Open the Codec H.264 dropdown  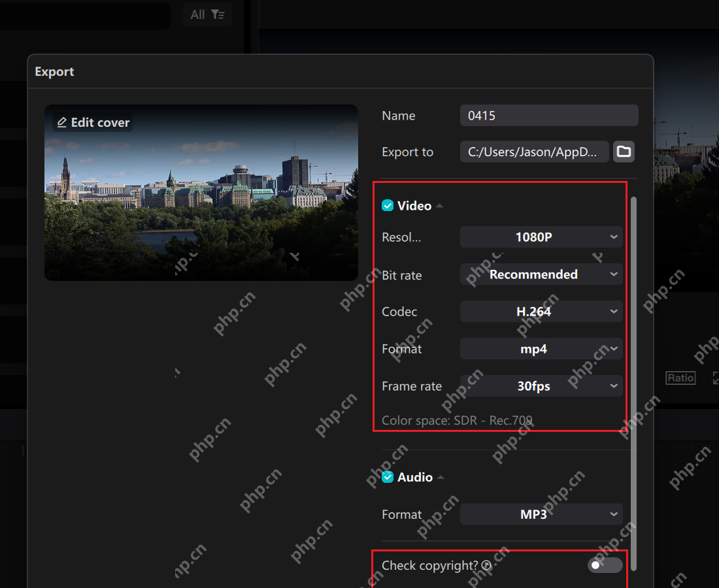pyautogui.click(x=541, y=312)
